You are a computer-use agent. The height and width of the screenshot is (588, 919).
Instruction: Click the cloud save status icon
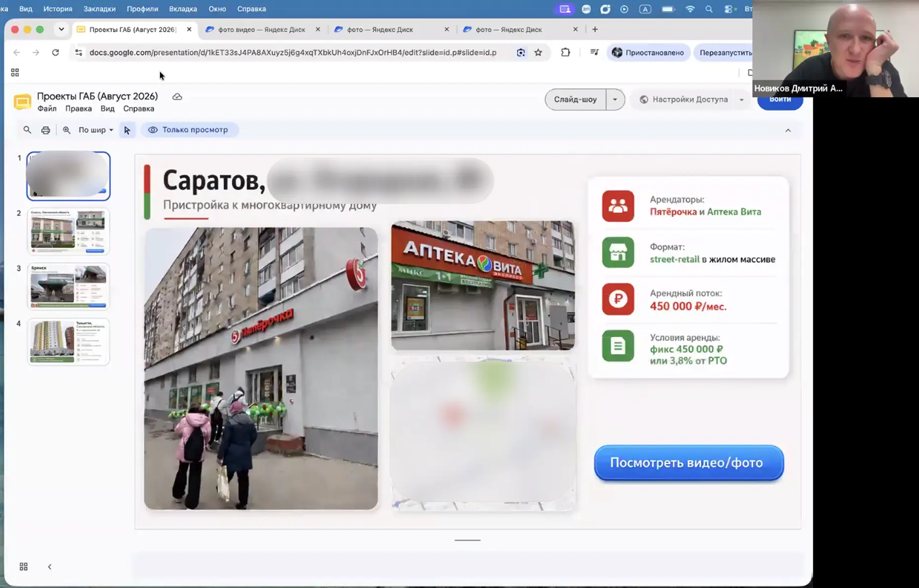pyautogui.click(x=177, y=97)
